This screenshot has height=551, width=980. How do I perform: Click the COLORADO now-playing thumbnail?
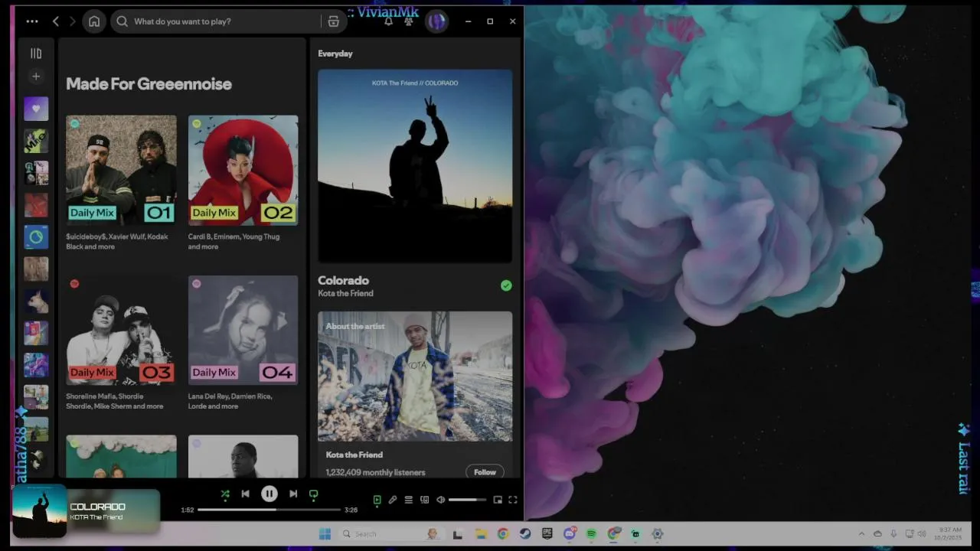(39, 510)
